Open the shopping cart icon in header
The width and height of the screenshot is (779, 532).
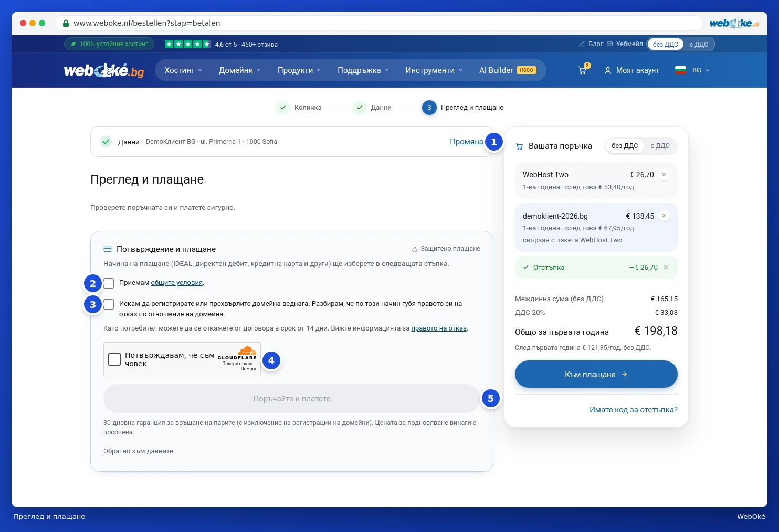click(583, 70)
